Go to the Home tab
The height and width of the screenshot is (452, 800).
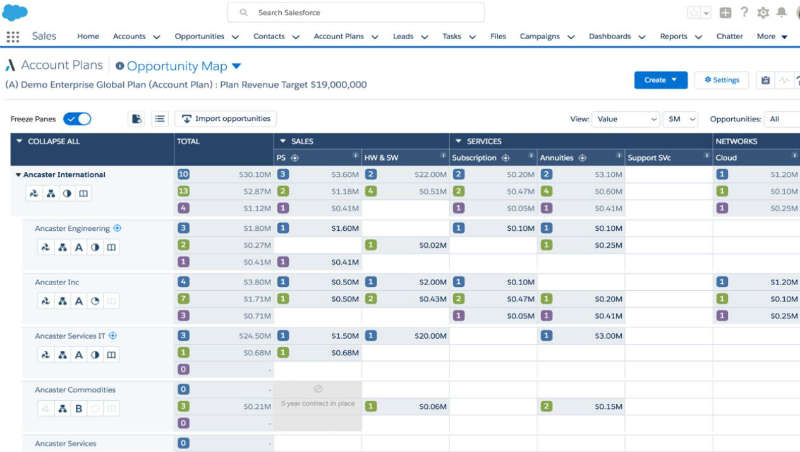click(x=88, y=36)
